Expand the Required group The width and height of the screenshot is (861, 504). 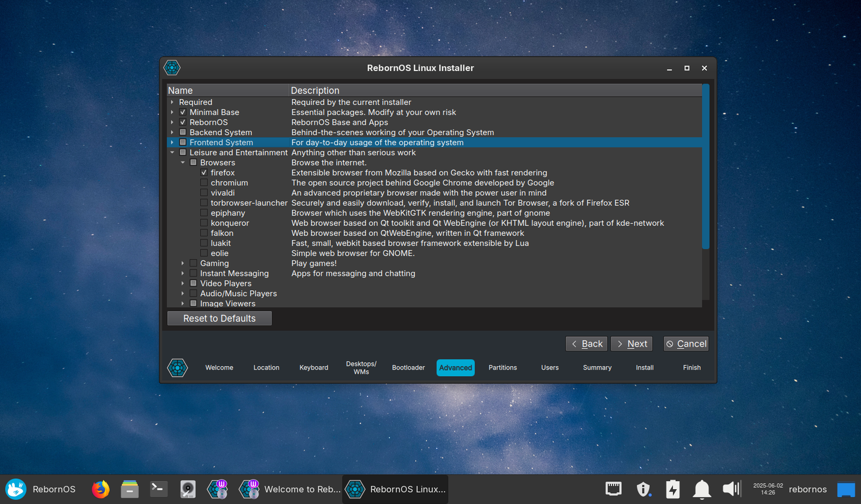pos(173,102)
